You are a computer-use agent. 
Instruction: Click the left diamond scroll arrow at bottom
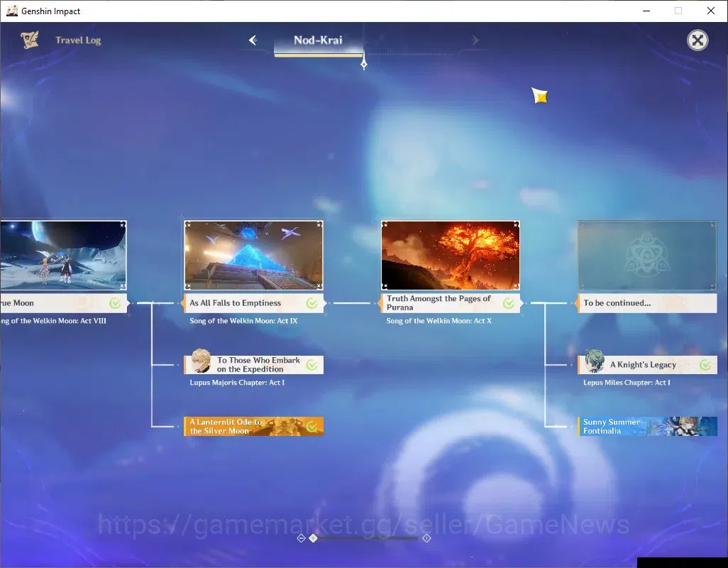click(301, 538)
